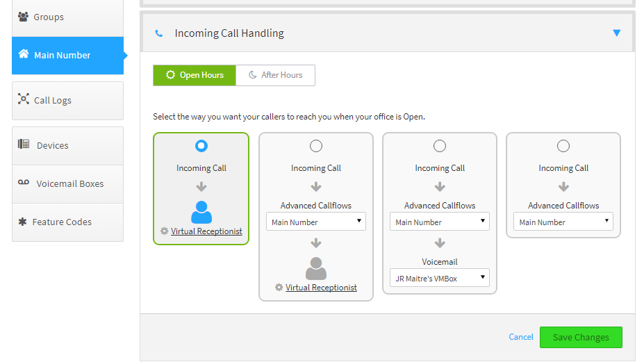644x362 pixels.
Task: Open the JR Maitre's VMBox dropdown
Action: [440, 278]
